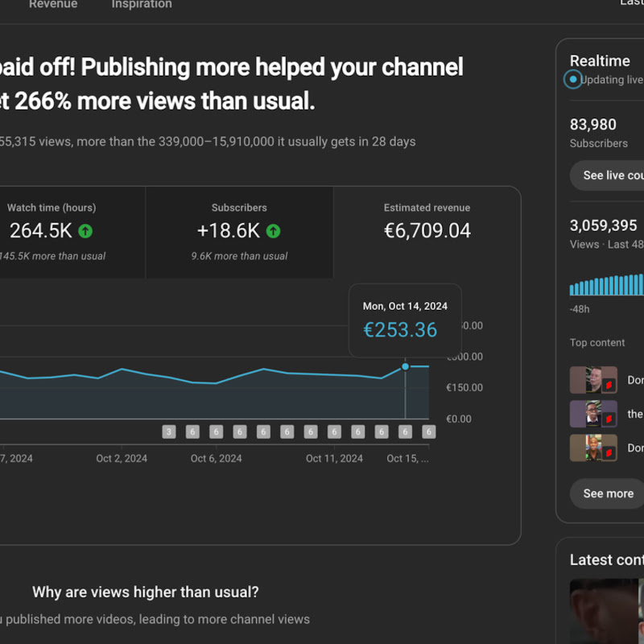The image size is (644, 644).
Task: Click green up-arrow icon beside +18.6K
Action: (273, 231)
